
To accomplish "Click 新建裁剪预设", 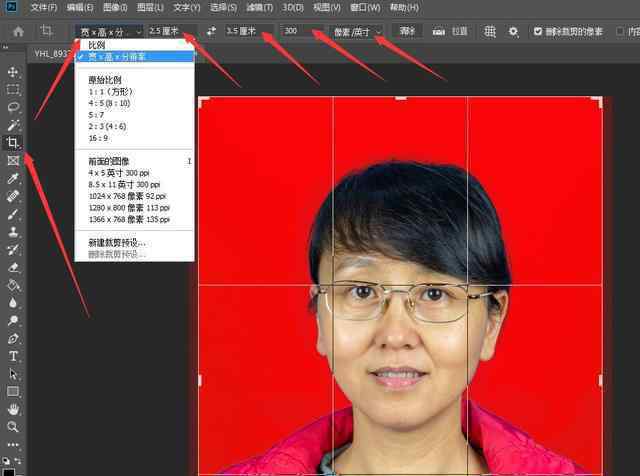I will (134, 243).
